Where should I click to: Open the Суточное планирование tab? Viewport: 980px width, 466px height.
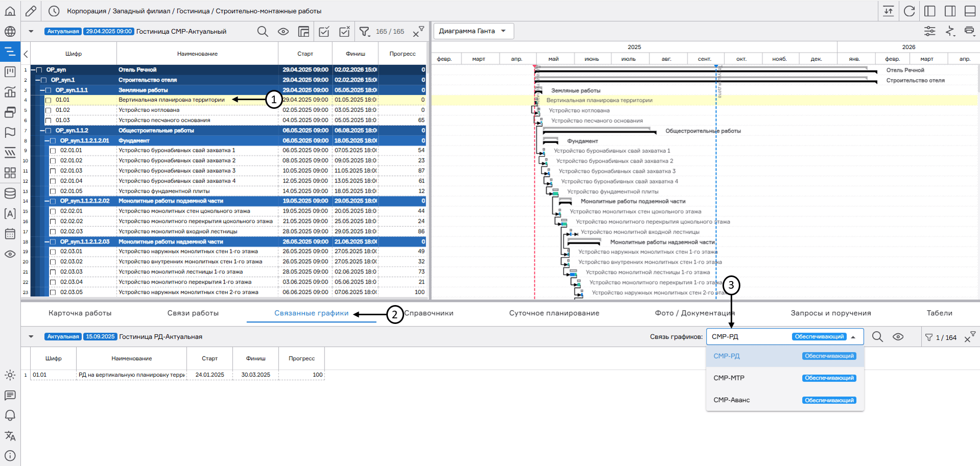point(554,313)
